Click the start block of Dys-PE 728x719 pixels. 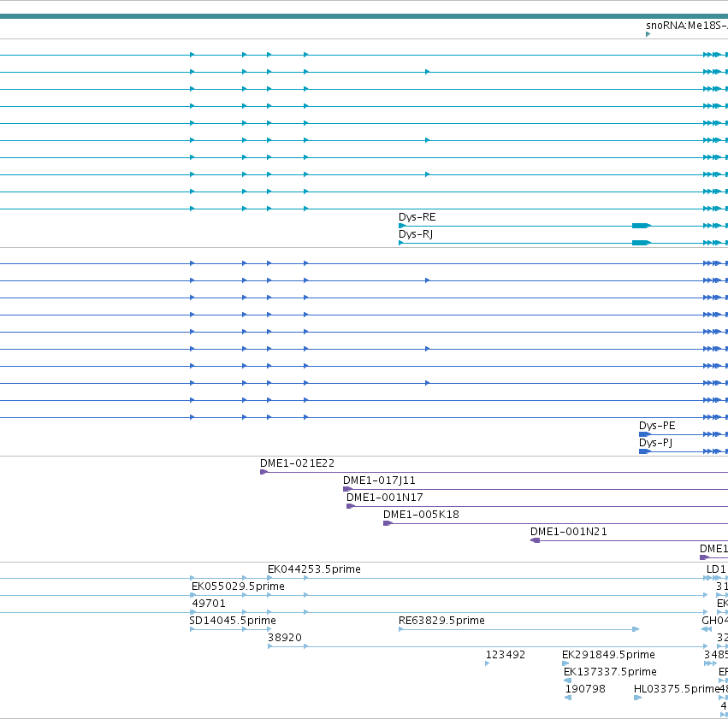(x=644, y=434)
